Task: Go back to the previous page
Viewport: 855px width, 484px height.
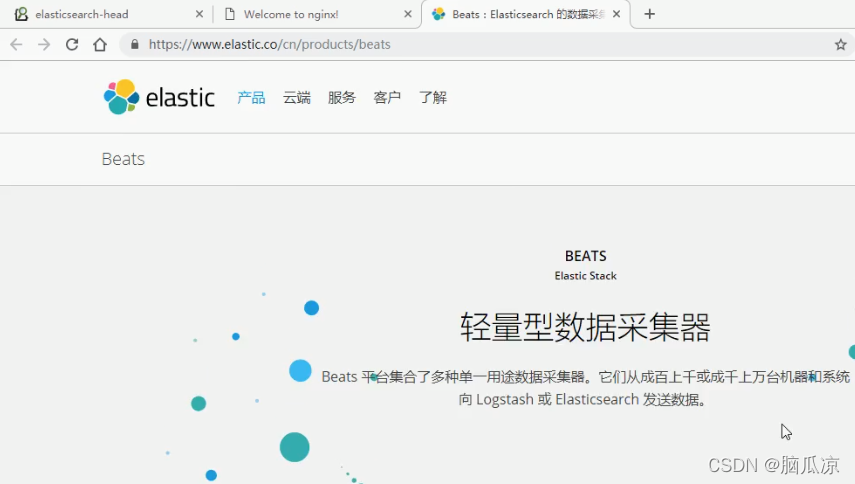Action: (x=16, y=45)
